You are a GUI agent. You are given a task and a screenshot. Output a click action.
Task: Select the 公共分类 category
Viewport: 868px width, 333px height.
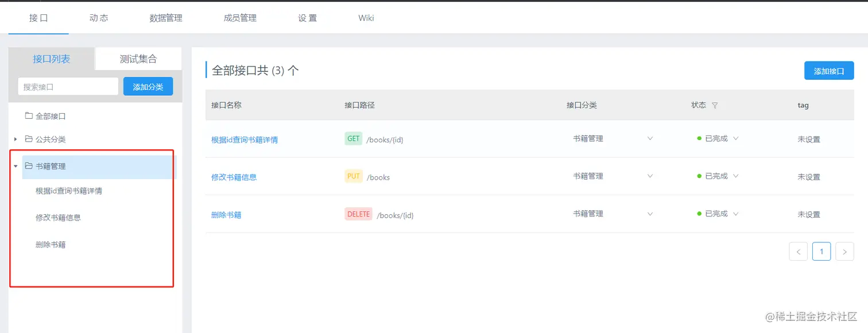coord(51,139)
